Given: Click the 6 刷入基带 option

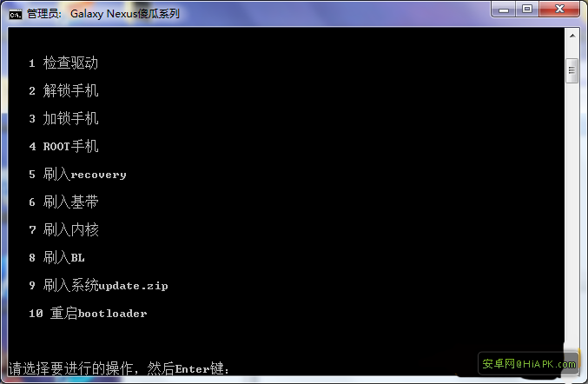Looking at the screenshot, I should click(63, 202).
